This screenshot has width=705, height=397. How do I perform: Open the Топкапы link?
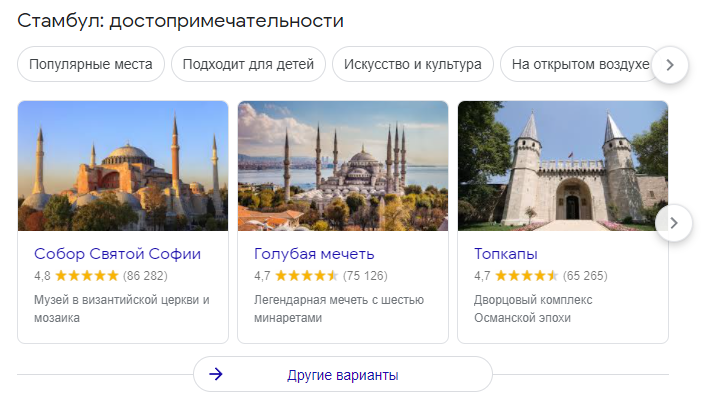point(506,254)
